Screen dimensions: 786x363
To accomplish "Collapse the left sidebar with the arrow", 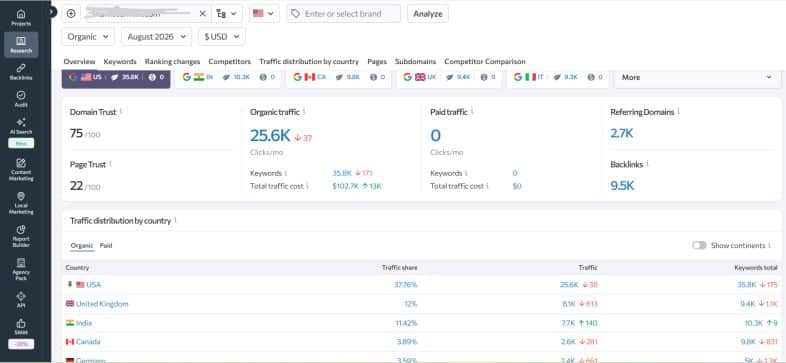I will pos(53,11).
